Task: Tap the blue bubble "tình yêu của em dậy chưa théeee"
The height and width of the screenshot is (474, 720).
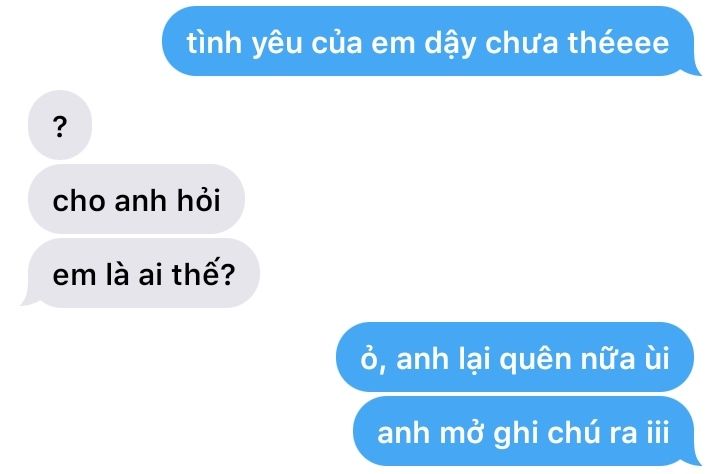Action: (431, 41)
